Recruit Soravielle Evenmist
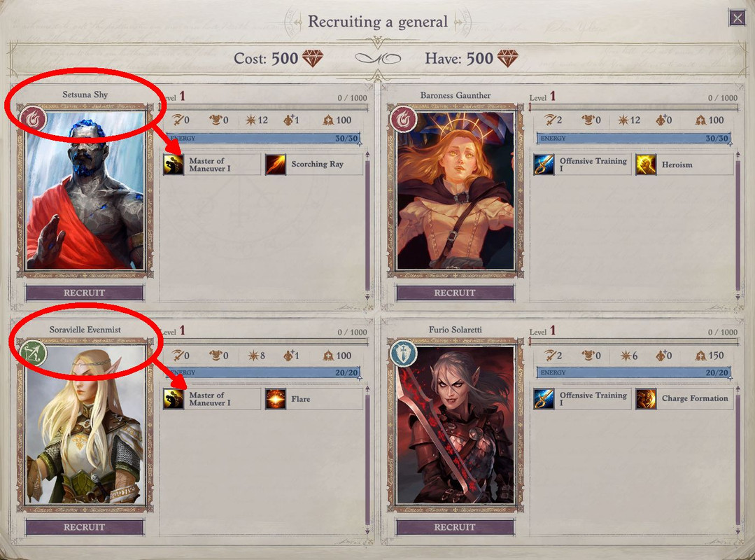This screenshot has width=755, height=560. click(x=84, y=527)
